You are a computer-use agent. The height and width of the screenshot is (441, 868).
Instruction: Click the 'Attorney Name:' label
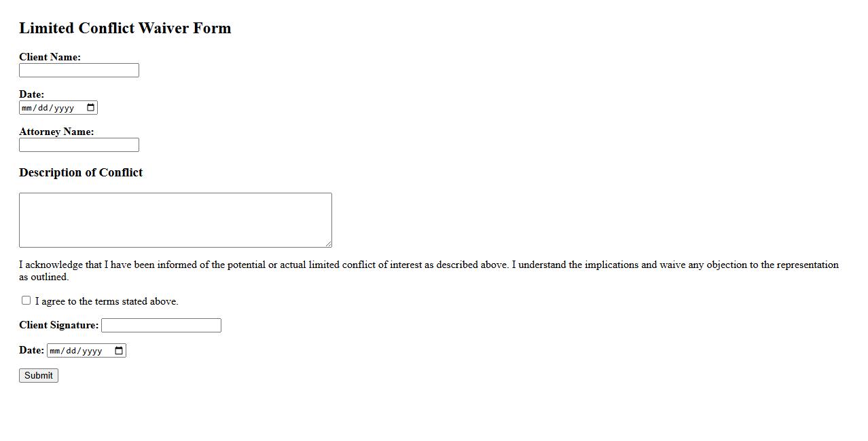[x=56, y=132]
